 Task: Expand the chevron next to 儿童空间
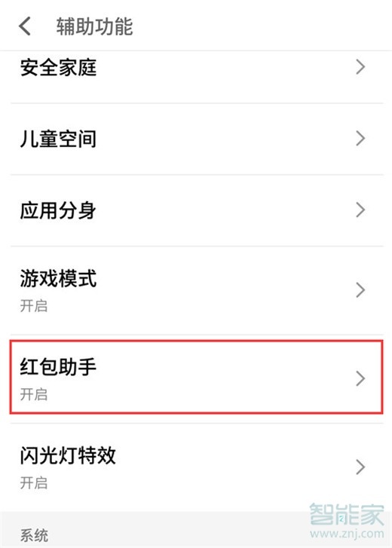click(x=360, y=139)
